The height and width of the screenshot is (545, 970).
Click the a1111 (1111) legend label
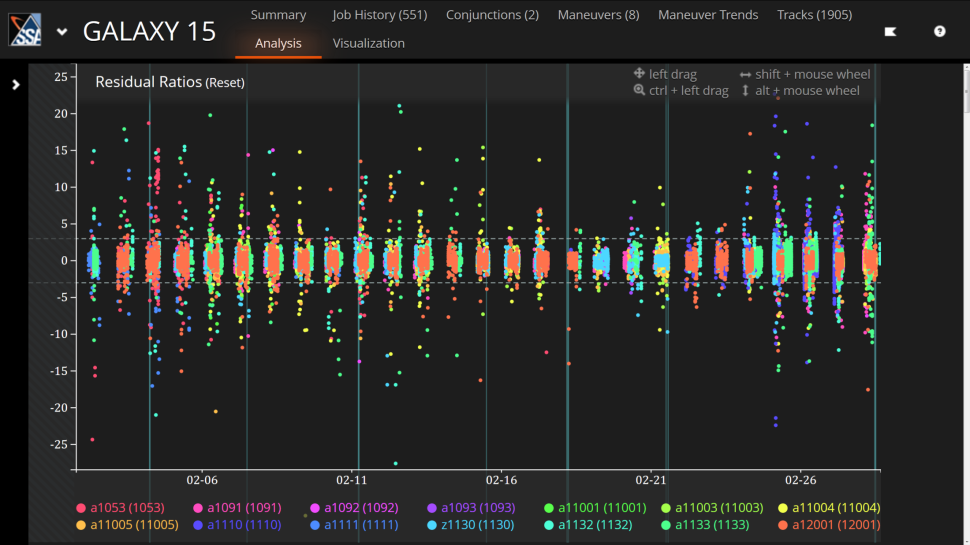click(x=361, y=525)
